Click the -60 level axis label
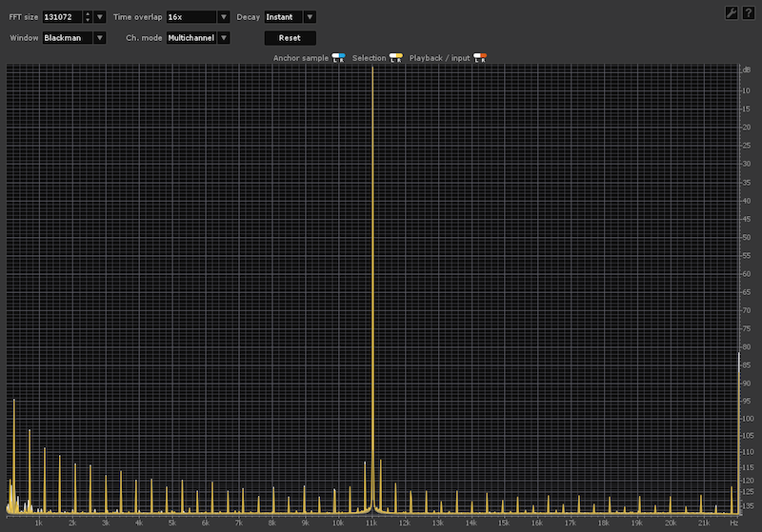The height and width of the screenshot is (532, 762). (746, 274)
